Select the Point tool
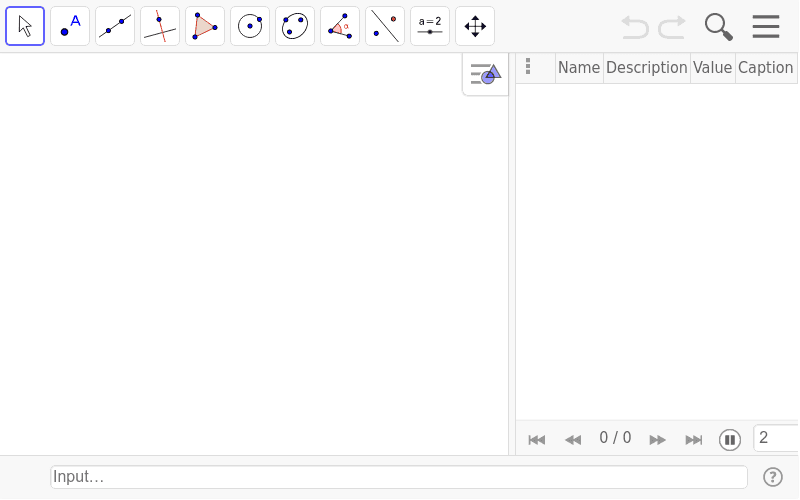The width and height of the screenshot is (800, 500). coord(70,26)
